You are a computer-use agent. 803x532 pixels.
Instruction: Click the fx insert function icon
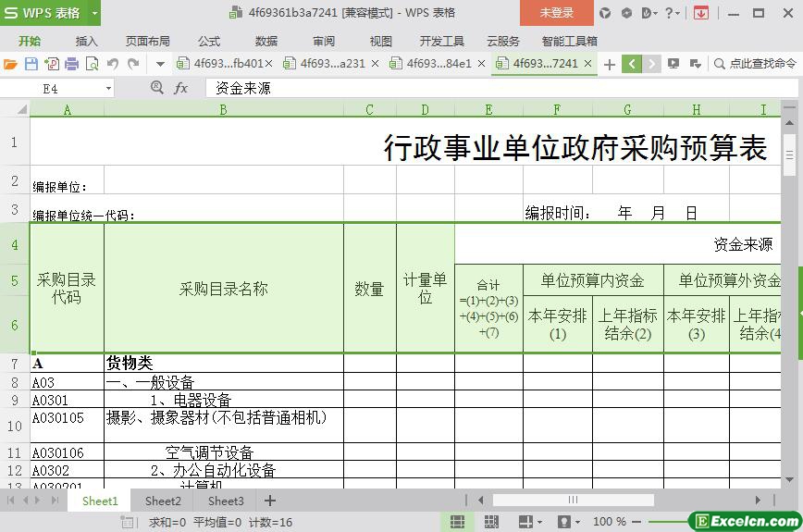[x=181, y=88]
